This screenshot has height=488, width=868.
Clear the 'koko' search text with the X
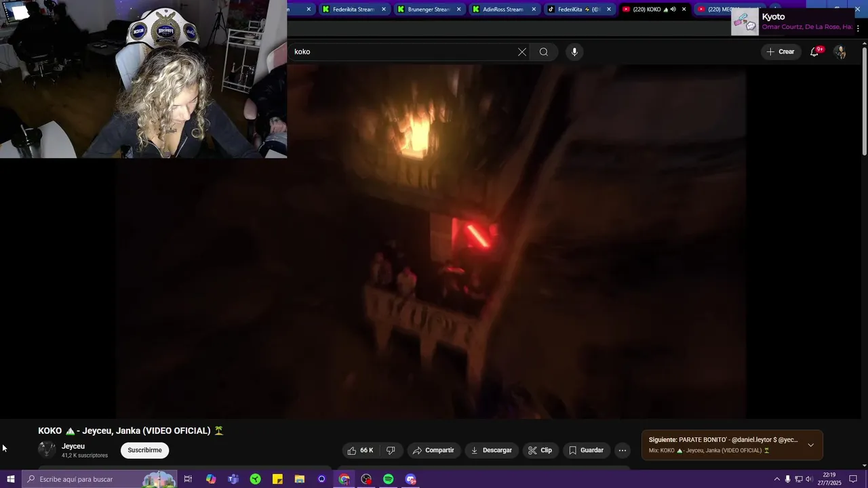coord(522,52)
